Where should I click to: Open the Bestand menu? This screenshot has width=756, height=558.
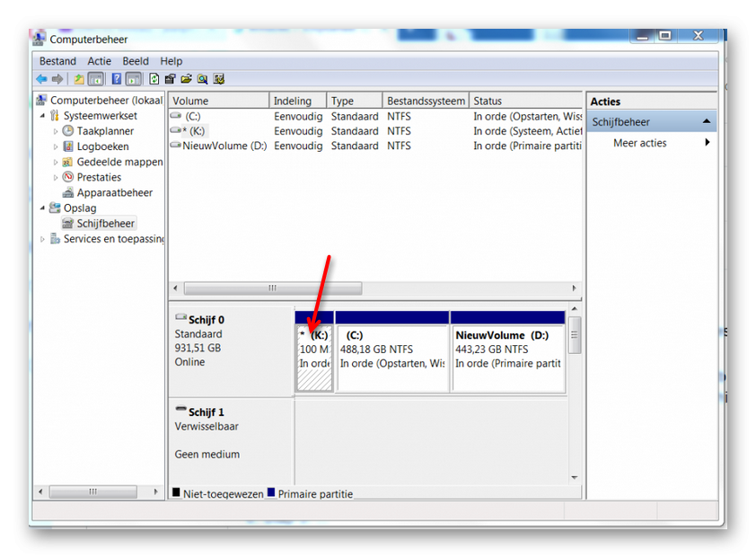point(57,61)
